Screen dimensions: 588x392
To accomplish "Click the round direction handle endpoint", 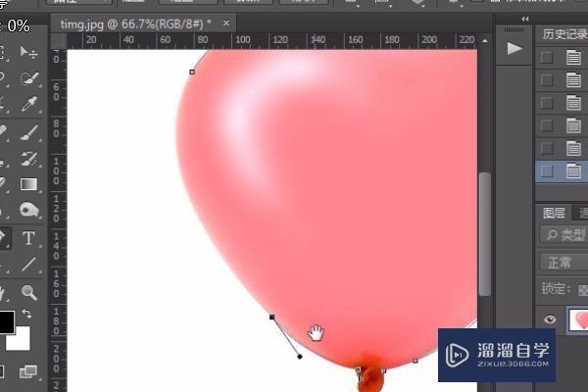I will pos(300,357).
